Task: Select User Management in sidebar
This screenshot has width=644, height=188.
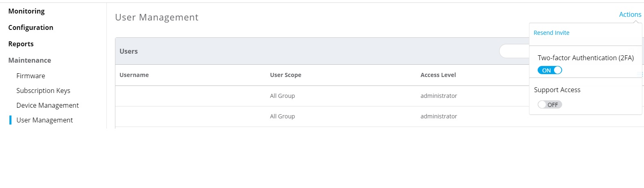Action: tap(45, 120)
